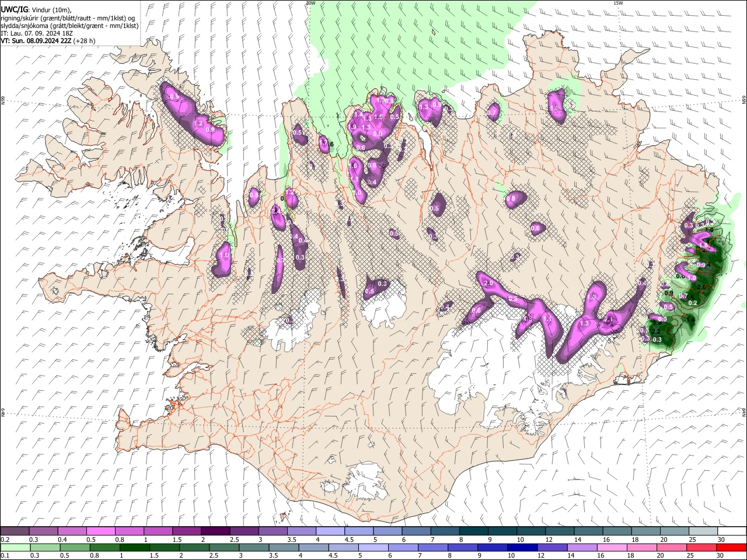Click the '20W' longitude label

[310, 3]
